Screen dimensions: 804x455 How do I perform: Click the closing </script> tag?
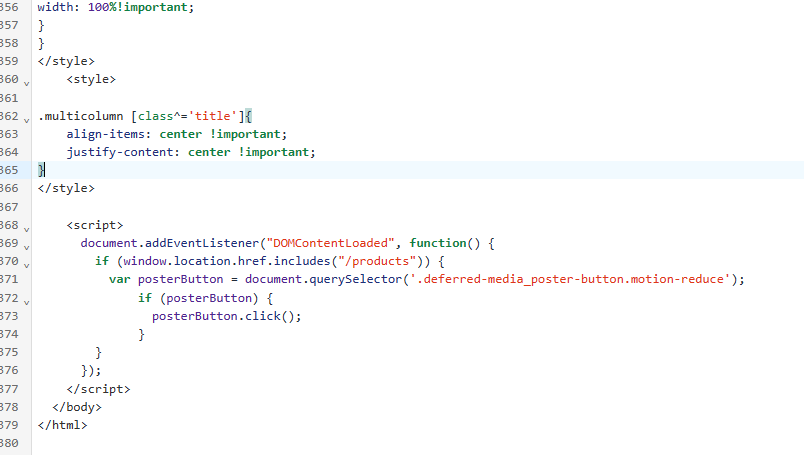(x=98, y=389)
